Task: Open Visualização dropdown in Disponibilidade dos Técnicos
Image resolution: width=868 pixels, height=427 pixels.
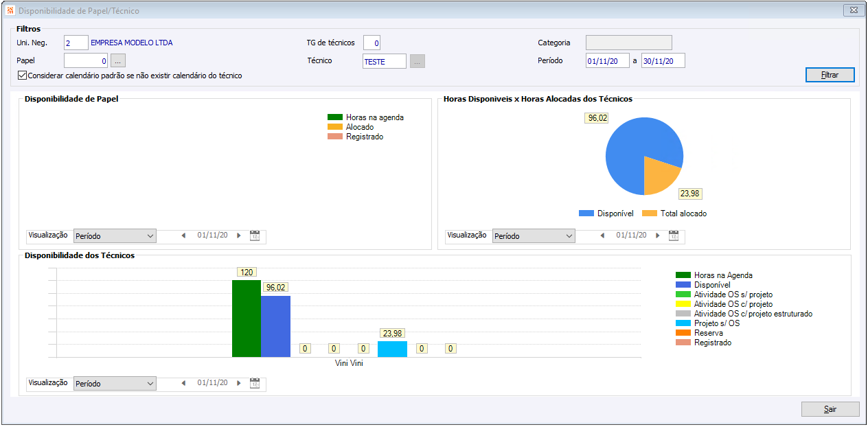Action: 115,384
